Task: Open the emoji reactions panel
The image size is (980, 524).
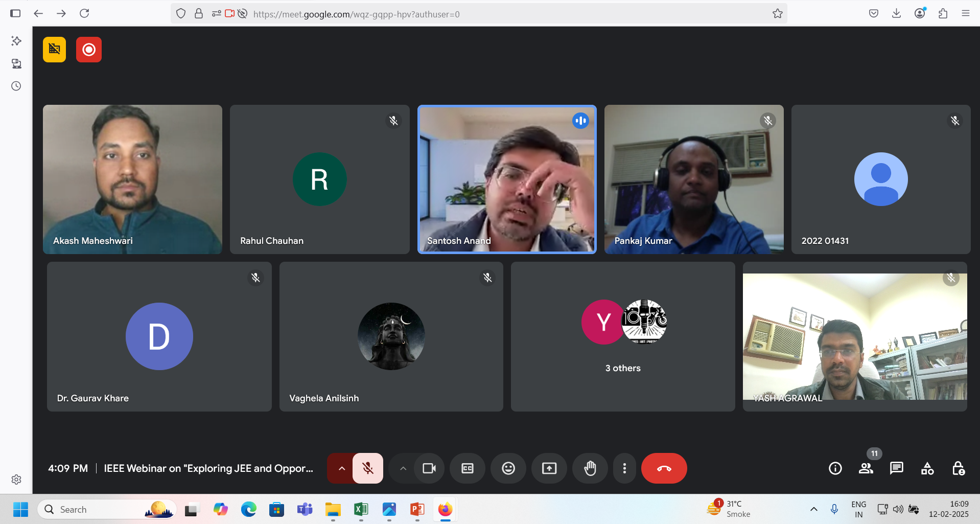Action: click(508, 468)
